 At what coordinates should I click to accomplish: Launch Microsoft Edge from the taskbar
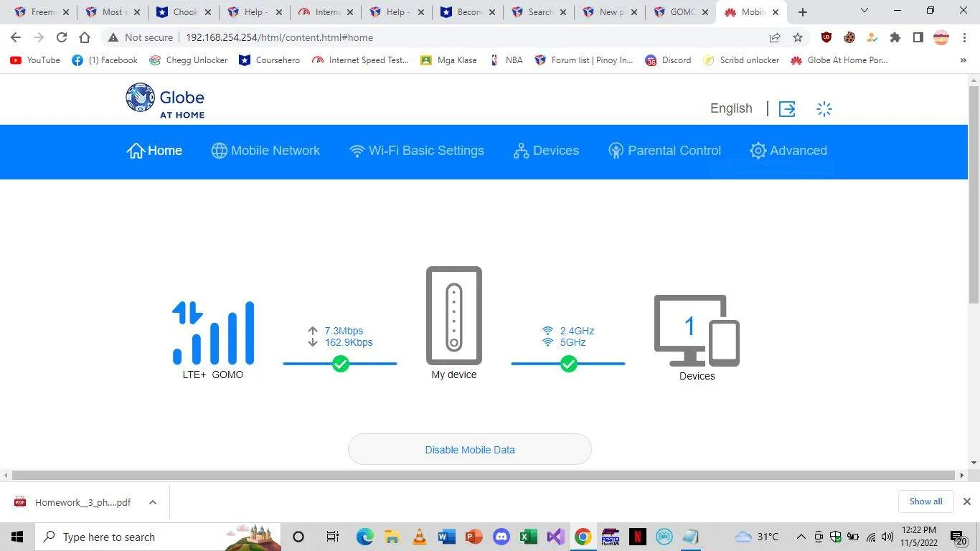(x=365, y=537)
